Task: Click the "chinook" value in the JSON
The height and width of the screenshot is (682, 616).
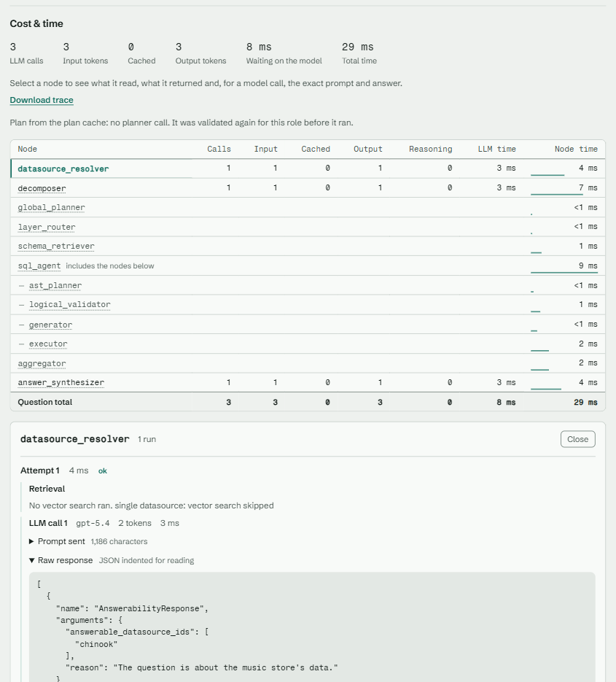Action: [96, 644]
